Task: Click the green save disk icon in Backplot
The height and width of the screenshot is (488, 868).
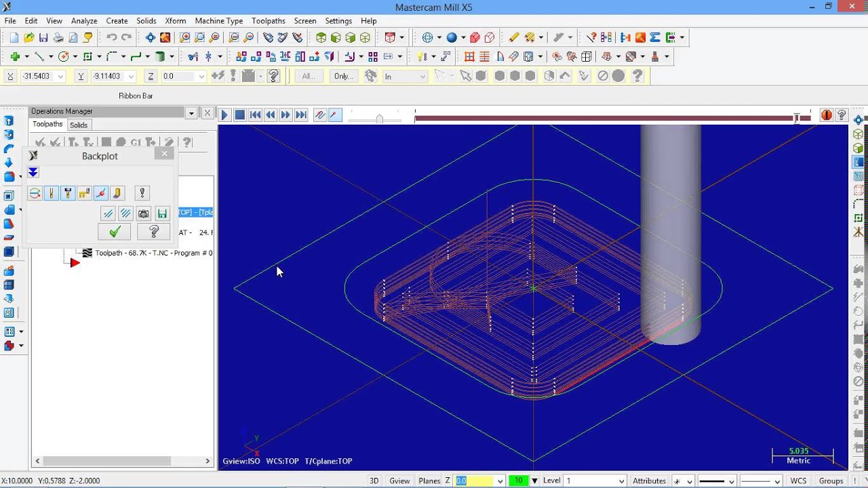Action: pyautogui.click(x=162, y=213)
